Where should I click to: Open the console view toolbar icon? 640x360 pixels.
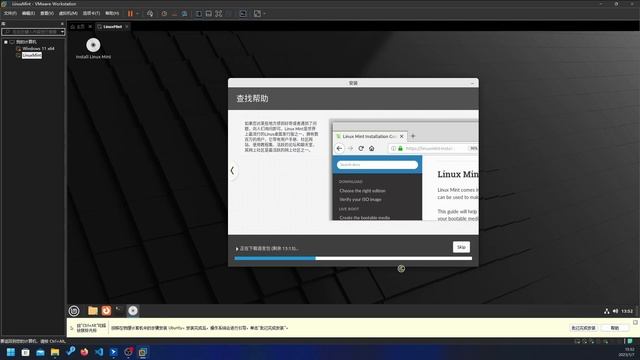[243, 13]
